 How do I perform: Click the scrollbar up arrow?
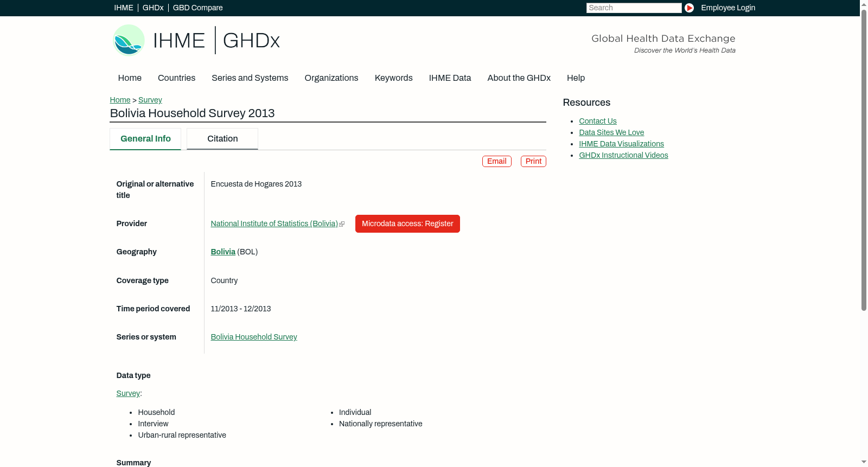[864, 4]
